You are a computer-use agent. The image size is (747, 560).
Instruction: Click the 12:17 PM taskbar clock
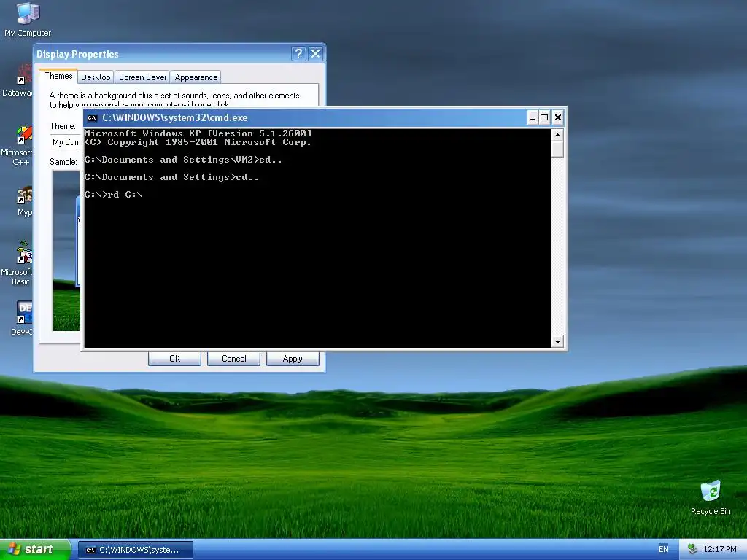pos(720,549)
